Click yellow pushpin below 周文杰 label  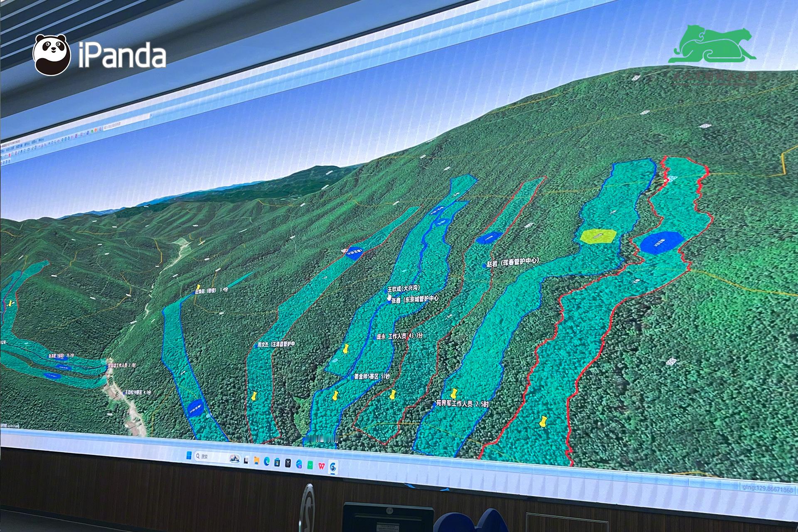tap(253, 395)
